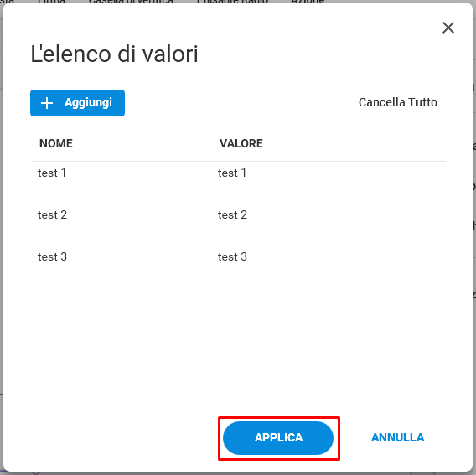The image size is (476, 475).
Task: Select the VALORE column header
Action: (x=241, y=143)
